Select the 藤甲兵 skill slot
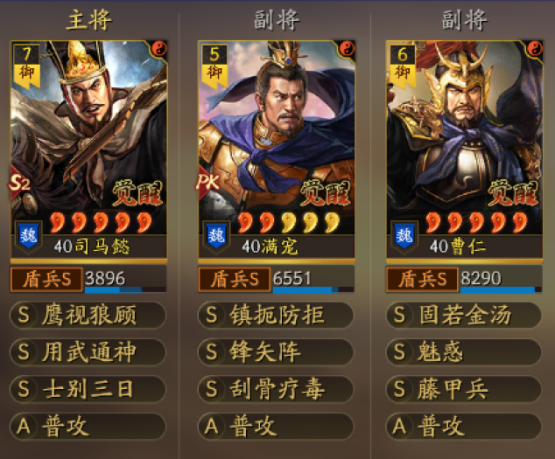This screenshot has height=459, width=555. point(463,389)
